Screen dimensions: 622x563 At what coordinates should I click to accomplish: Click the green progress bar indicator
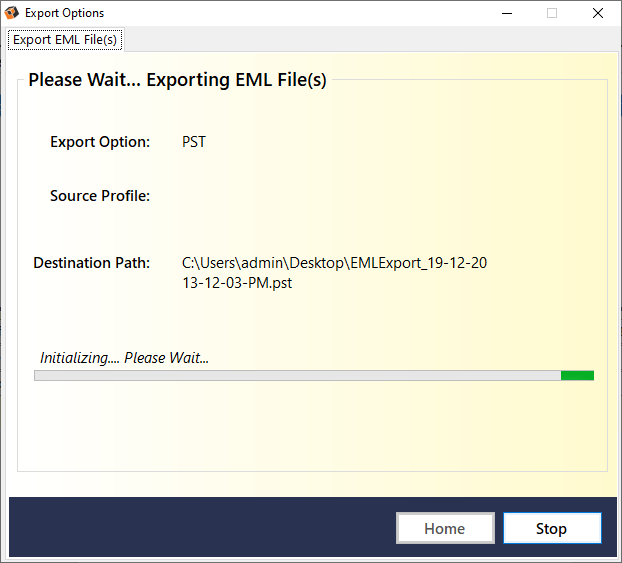[577, 375]
